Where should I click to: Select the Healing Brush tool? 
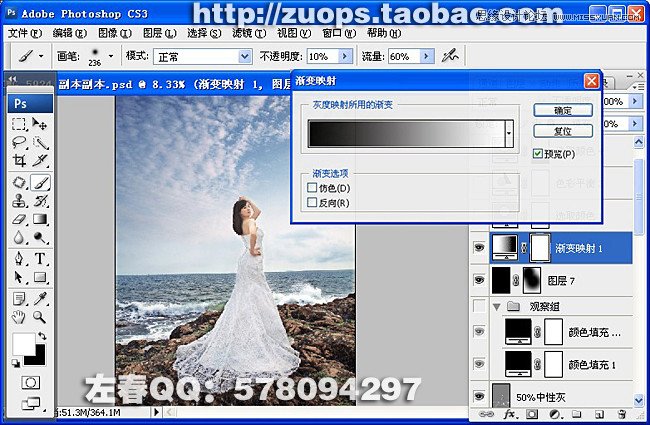[x=19, y=182]
